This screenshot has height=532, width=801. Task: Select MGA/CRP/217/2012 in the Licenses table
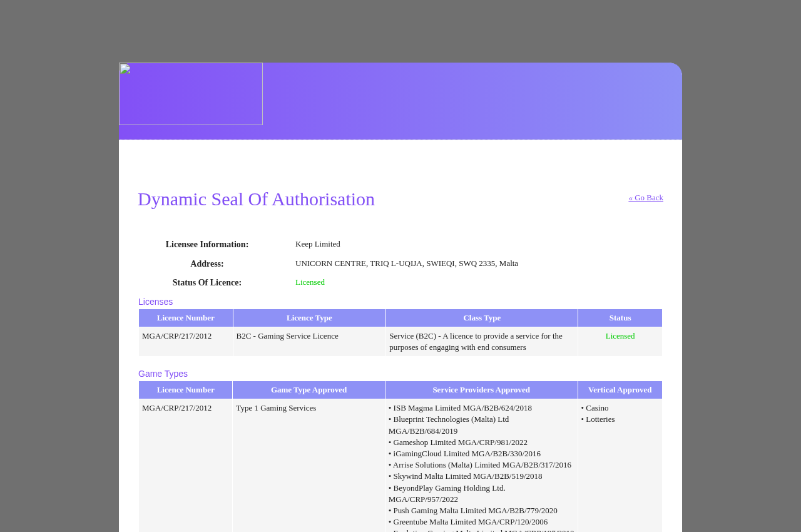(176, 336)
